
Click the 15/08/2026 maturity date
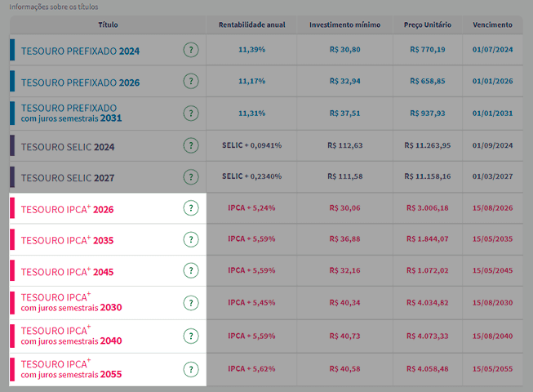pyautogui.click(x=492, y=208)
